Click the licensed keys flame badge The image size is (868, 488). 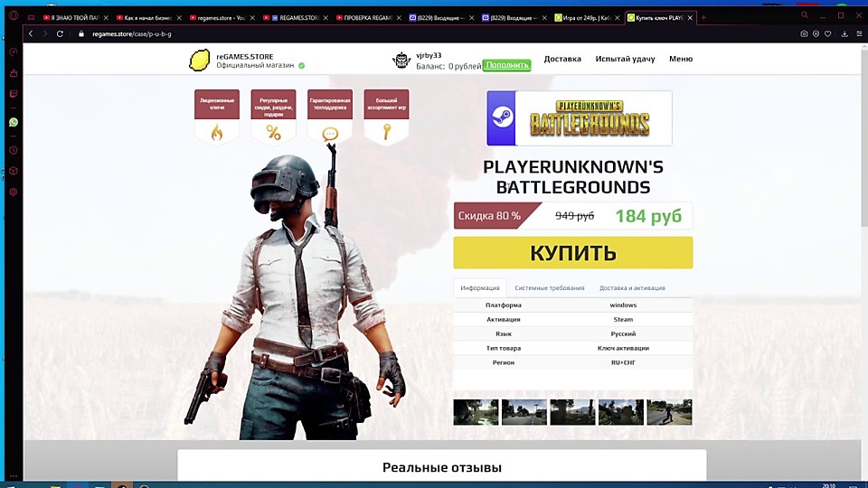pyautogui.click(x=216, y=117)
